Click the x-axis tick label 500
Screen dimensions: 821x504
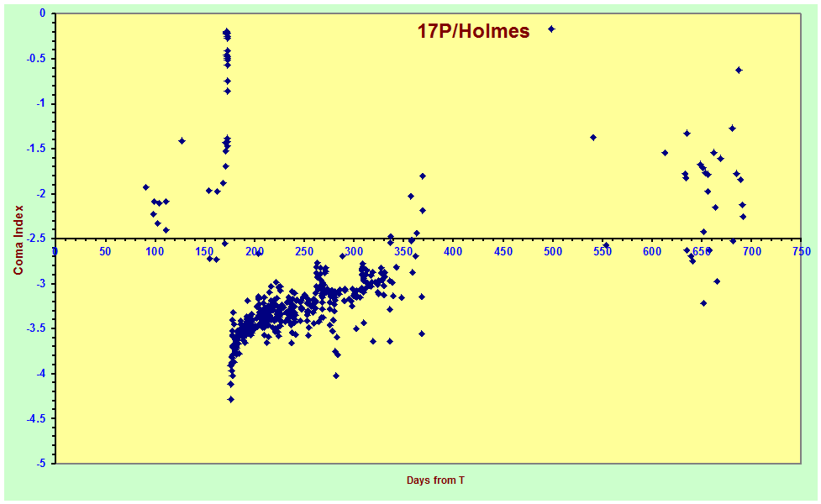coord(552,252)
